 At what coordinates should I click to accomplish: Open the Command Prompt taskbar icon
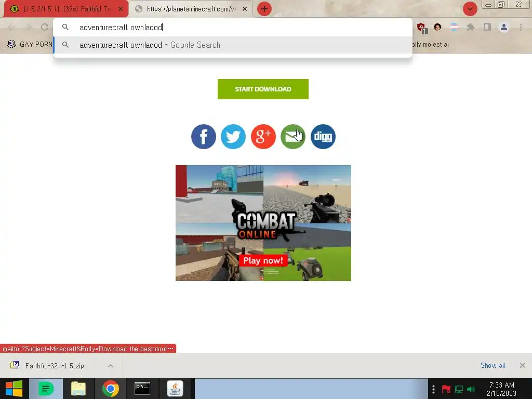(x=142, y=389)
